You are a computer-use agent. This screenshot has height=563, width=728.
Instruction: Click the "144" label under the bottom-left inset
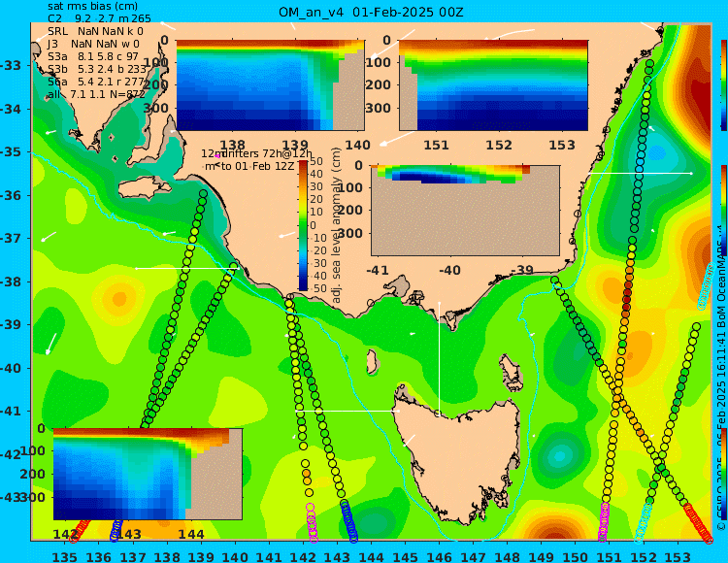[190, 534]
